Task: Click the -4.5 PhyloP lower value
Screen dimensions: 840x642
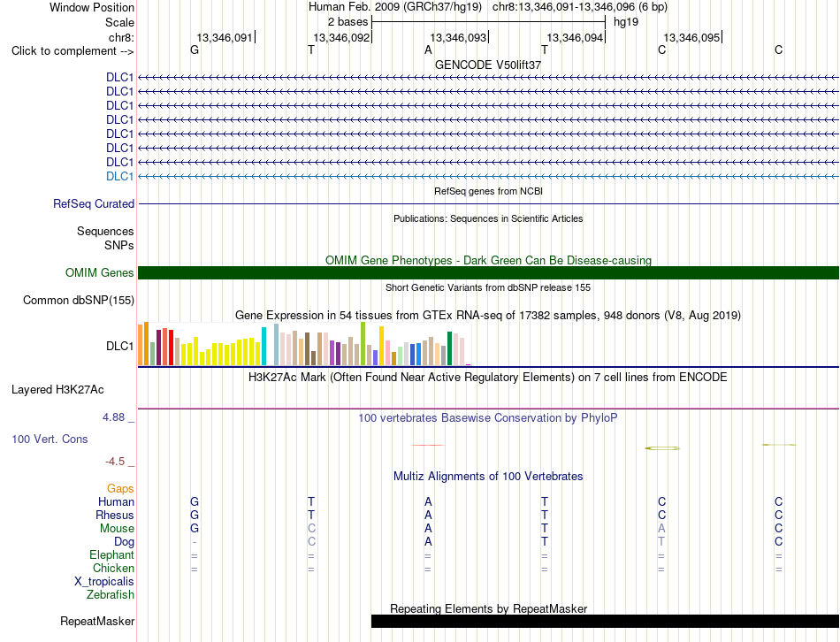Action: tap(115, 462)
